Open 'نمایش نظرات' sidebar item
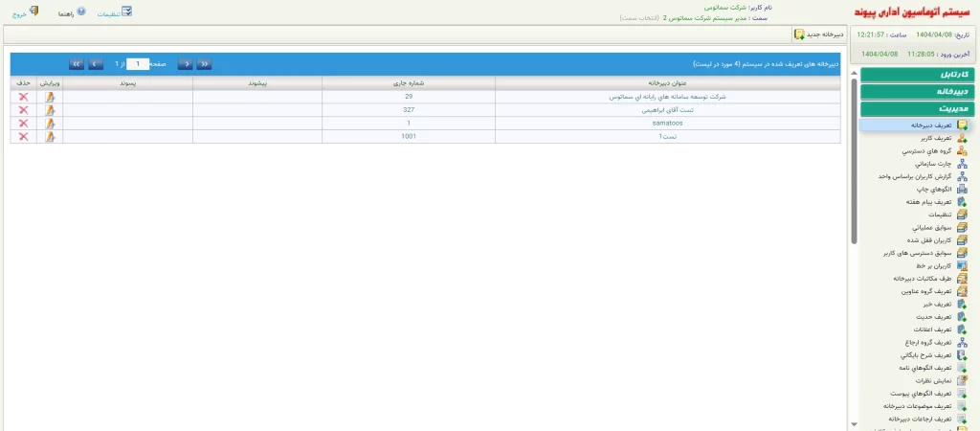 (943, 381)
